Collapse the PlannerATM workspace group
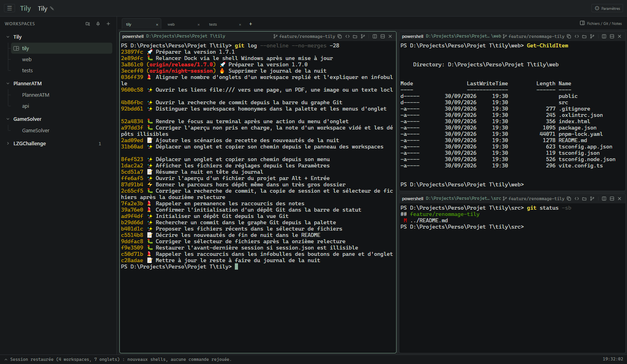 click(x=8, y=83)
